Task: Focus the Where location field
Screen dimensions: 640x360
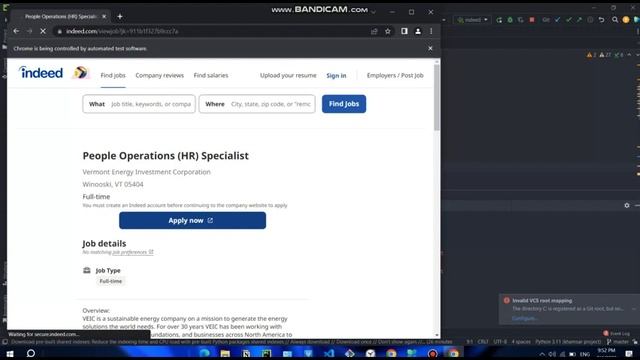Action: point(257,104)
